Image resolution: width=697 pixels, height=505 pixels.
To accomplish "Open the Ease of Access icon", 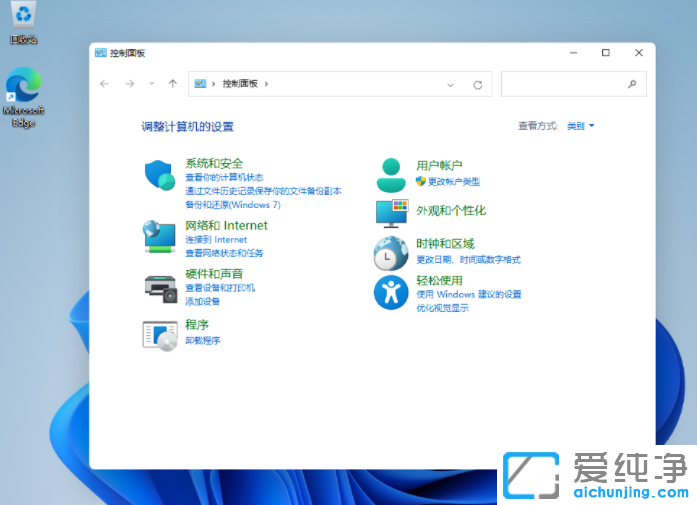I will pyautogui.click(x=391, y=293).
